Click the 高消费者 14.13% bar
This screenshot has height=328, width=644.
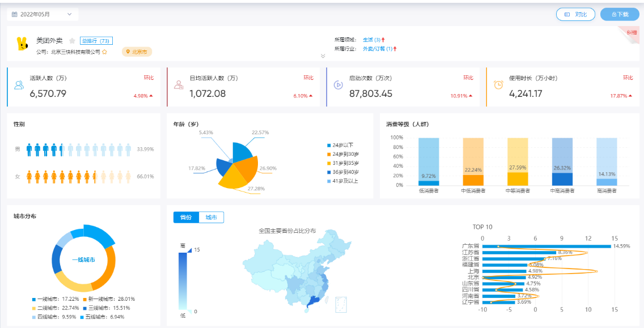pyautogui.click(x=607, y=182)
